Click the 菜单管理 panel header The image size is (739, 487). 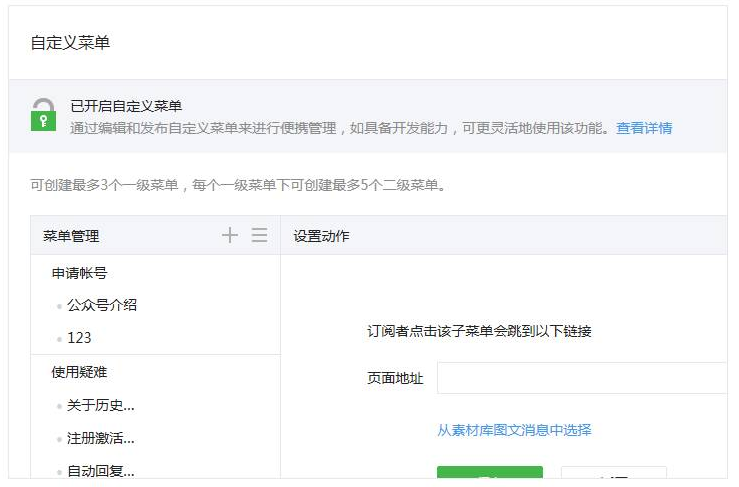pos(71,236)
